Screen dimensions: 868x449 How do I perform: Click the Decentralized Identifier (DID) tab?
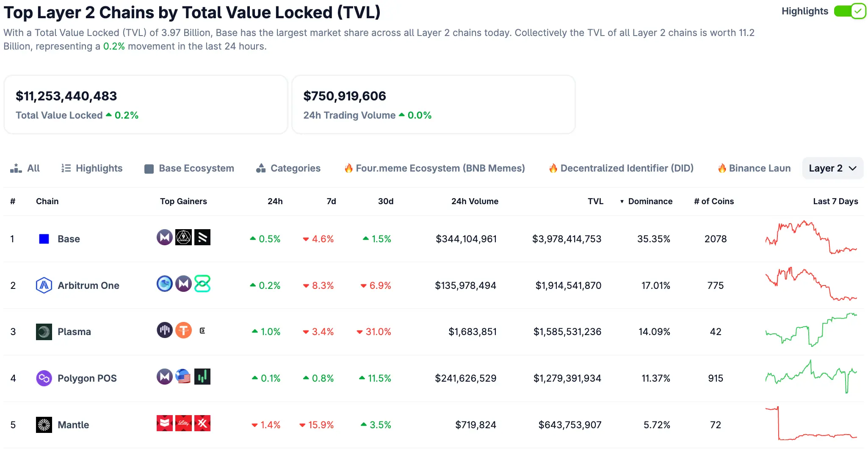click(x=621, y=168)
